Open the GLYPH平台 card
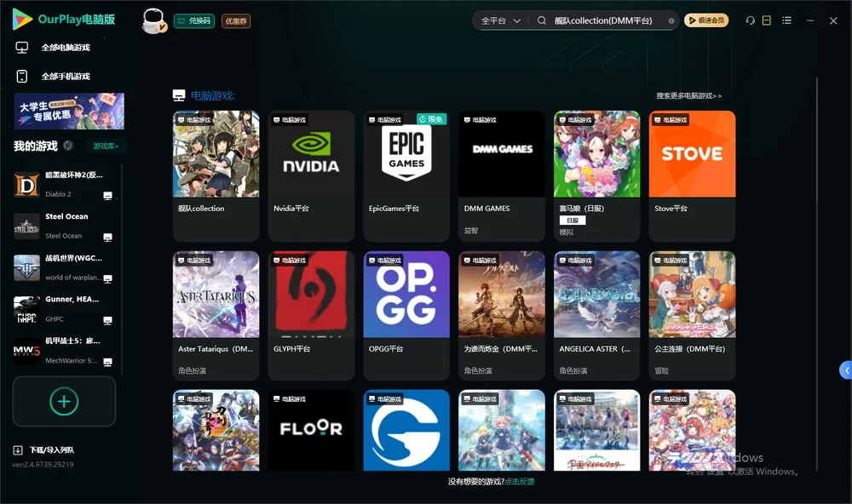 click(x=311, y=316)
